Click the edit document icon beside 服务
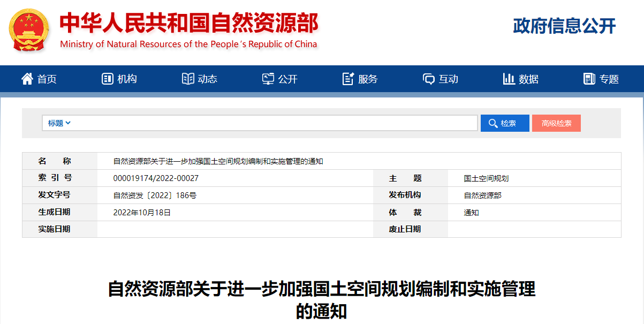 tap(348, 79)
